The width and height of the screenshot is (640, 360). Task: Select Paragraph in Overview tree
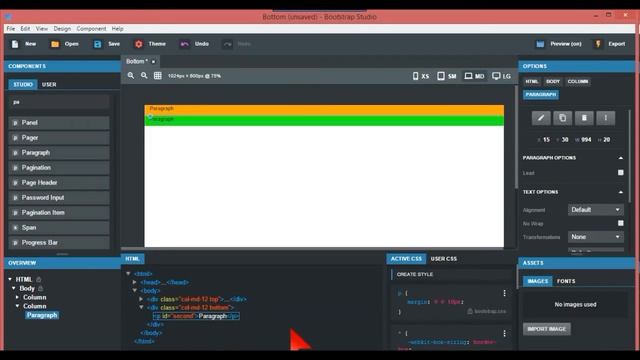click(42, 315)
